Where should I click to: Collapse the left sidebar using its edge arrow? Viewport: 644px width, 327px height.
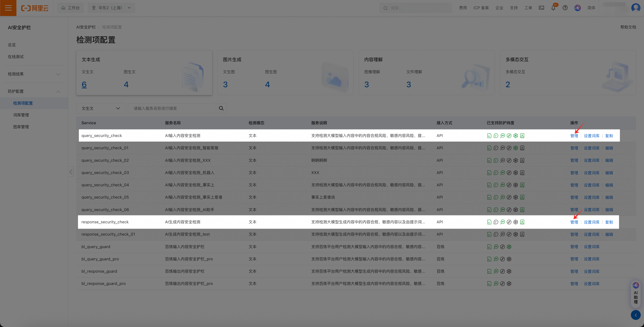[x=71, y=172]
